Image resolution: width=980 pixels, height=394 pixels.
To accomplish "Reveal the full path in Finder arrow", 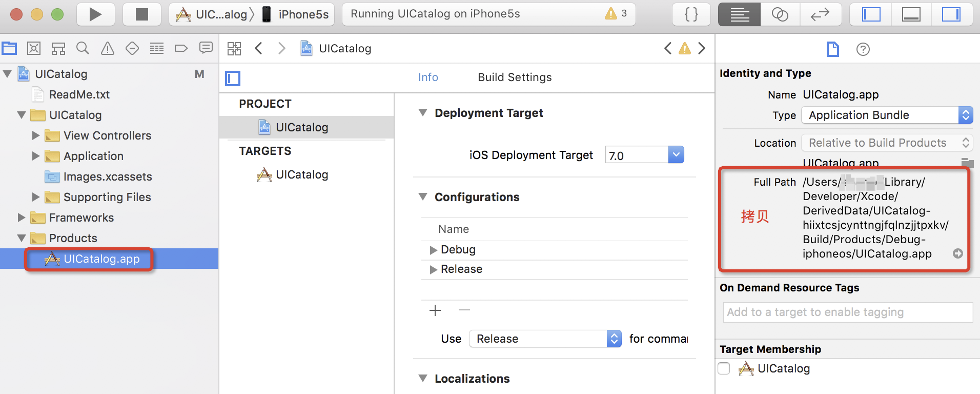I will point(957,253).
